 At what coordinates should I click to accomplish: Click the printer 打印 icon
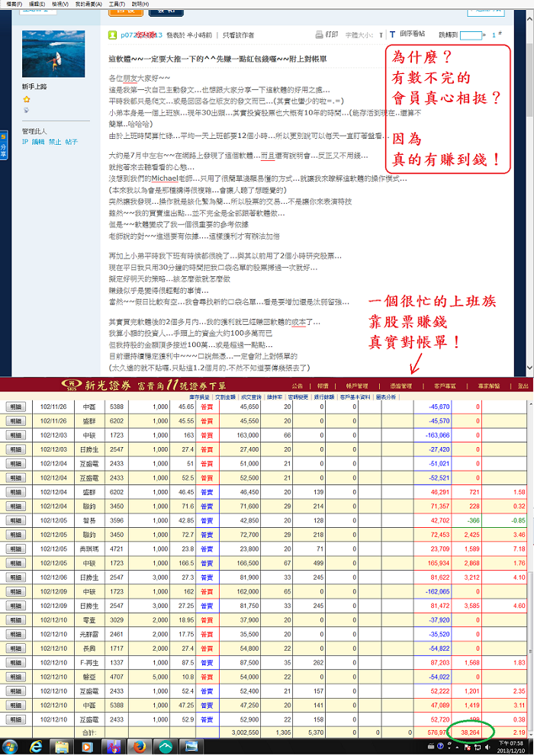click(x=319, y=35)
